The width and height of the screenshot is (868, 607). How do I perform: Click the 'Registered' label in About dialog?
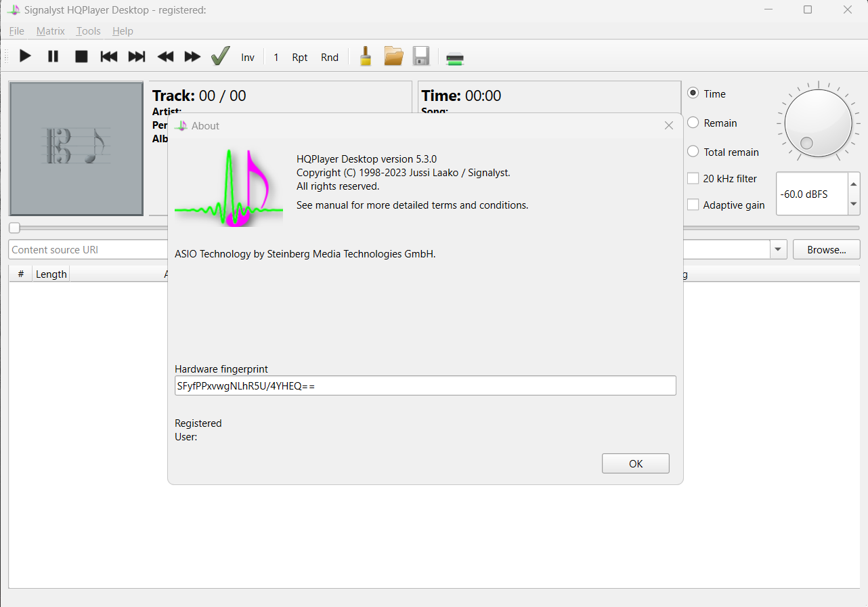198,423
